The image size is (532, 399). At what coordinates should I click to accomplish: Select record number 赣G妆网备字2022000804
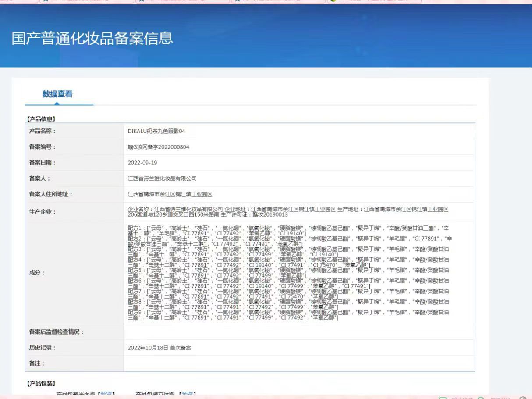point(159,147)
